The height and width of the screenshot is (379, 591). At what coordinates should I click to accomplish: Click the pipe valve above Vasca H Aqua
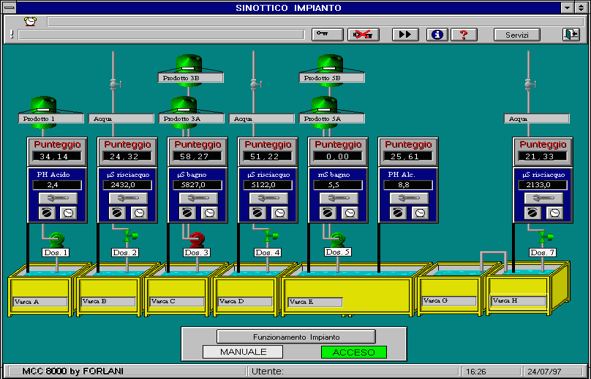[530, 84]
